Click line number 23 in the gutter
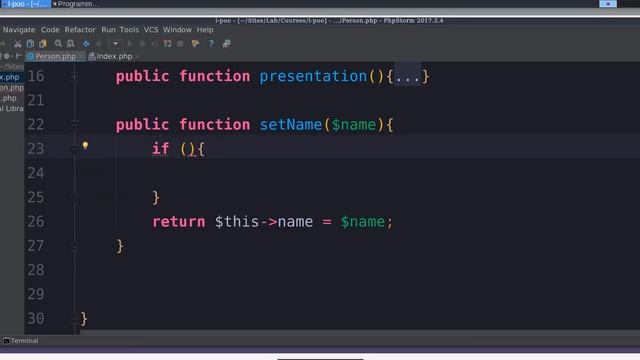 tap(36, 149)
